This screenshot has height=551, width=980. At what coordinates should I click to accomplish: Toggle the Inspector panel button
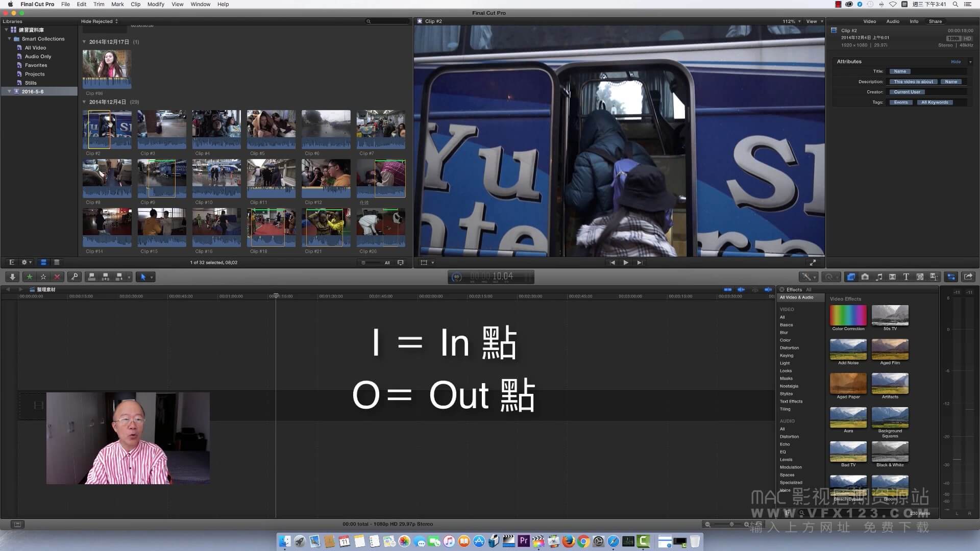[x=951, y=277]
